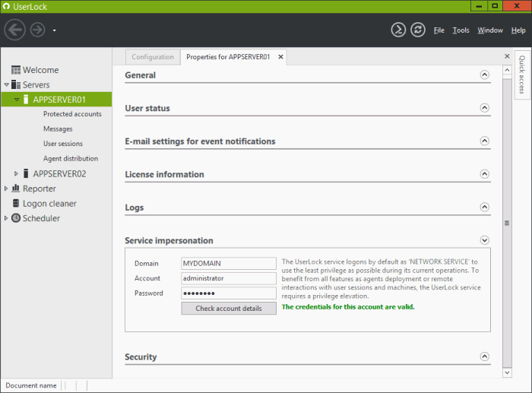532x393 pixels.
Task: Select Scheduler in the tree
Action: coord(41,218)
